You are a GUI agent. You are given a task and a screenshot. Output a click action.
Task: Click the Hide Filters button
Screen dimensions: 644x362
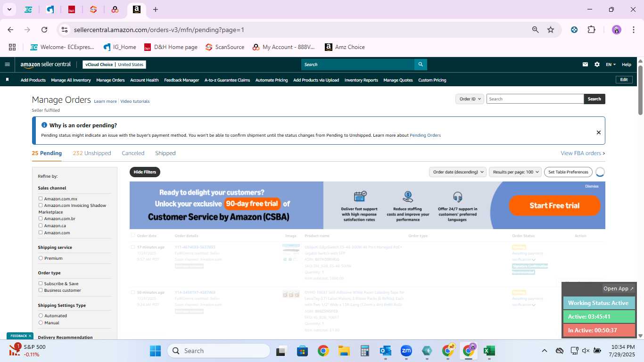145,172
